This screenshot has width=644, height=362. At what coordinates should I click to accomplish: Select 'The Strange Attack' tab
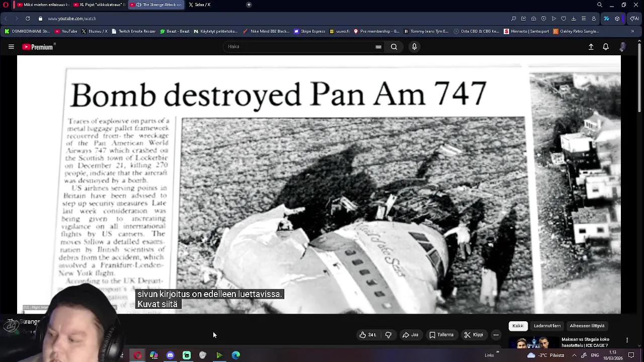156,5
